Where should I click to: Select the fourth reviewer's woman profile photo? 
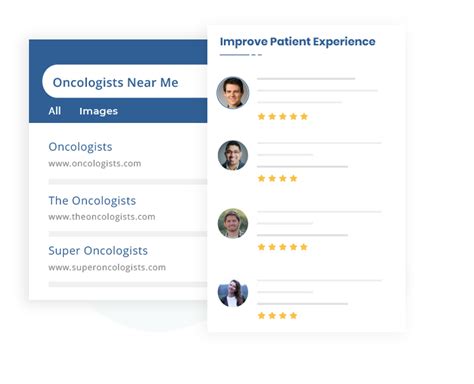click(233, 293)
